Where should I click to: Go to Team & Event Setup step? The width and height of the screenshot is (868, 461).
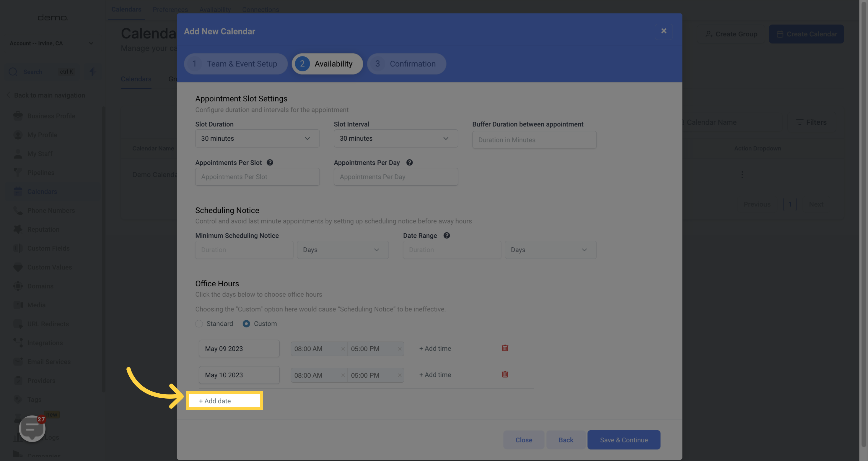click(236, 64)
